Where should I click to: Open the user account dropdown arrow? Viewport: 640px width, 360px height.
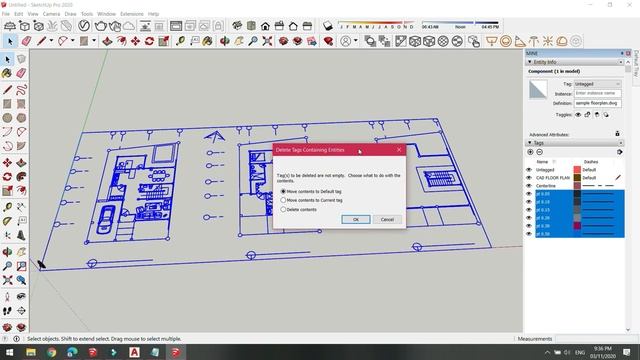356,41
